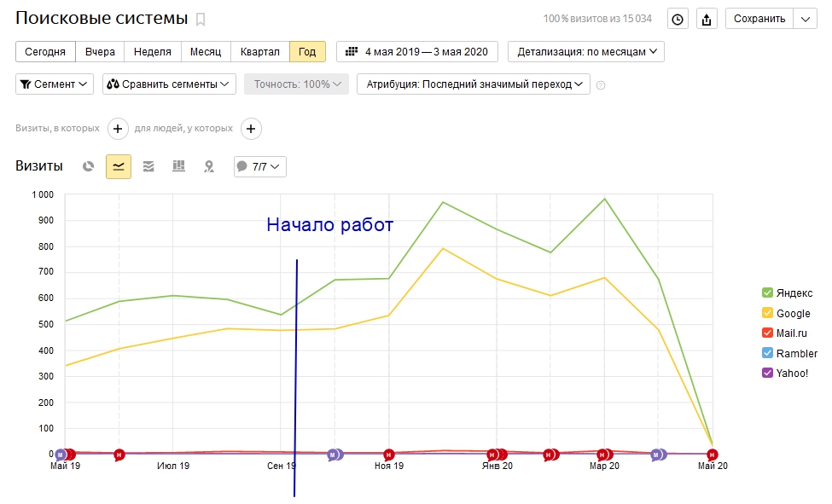This screenshot has width=832, height=504.
Task: Click the Визиты metric label
Action: 38,166
